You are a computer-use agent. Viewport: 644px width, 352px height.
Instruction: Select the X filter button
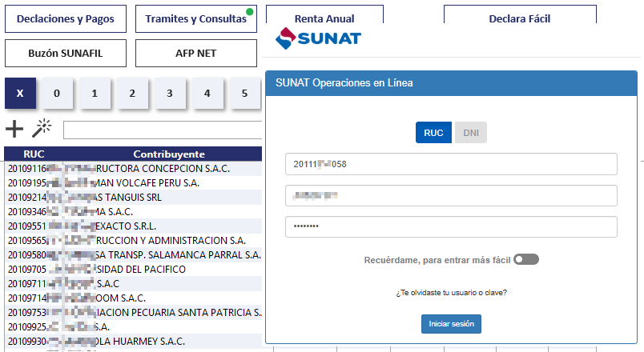coord(20,93)
